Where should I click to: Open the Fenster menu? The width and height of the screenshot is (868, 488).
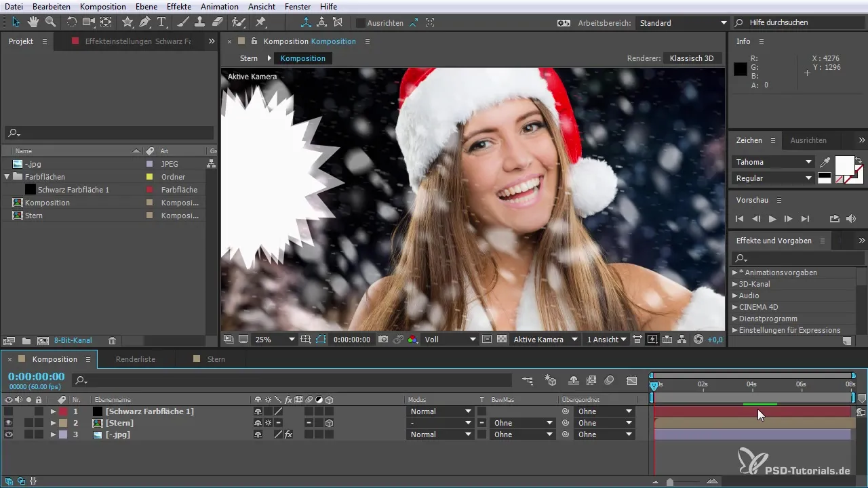(298, 6)
